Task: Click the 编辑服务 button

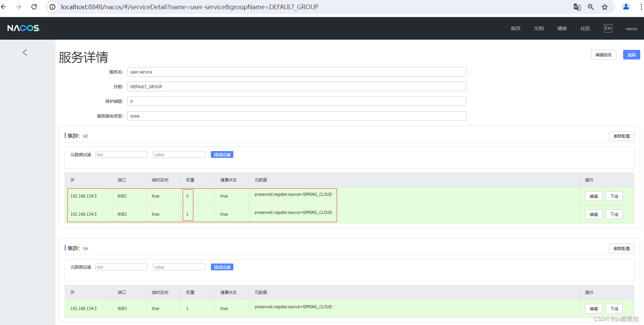Action: [x=603, y=55]
